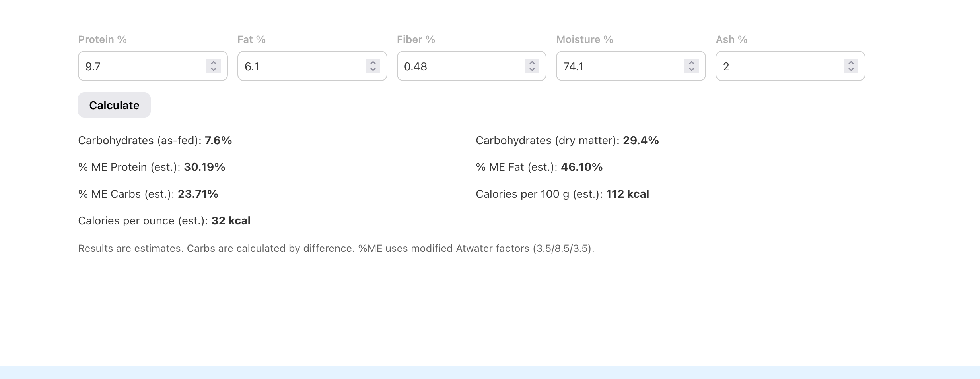Viewport: 980px width, 379px height.
Task: Select the Fat % input field
Action: 298,66
